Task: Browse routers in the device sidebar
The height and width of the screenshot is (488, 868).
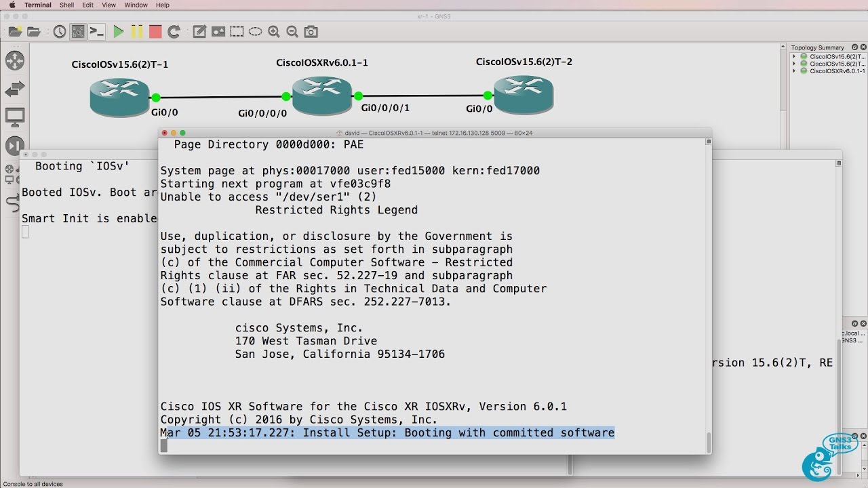Action: tap(14, 60)
